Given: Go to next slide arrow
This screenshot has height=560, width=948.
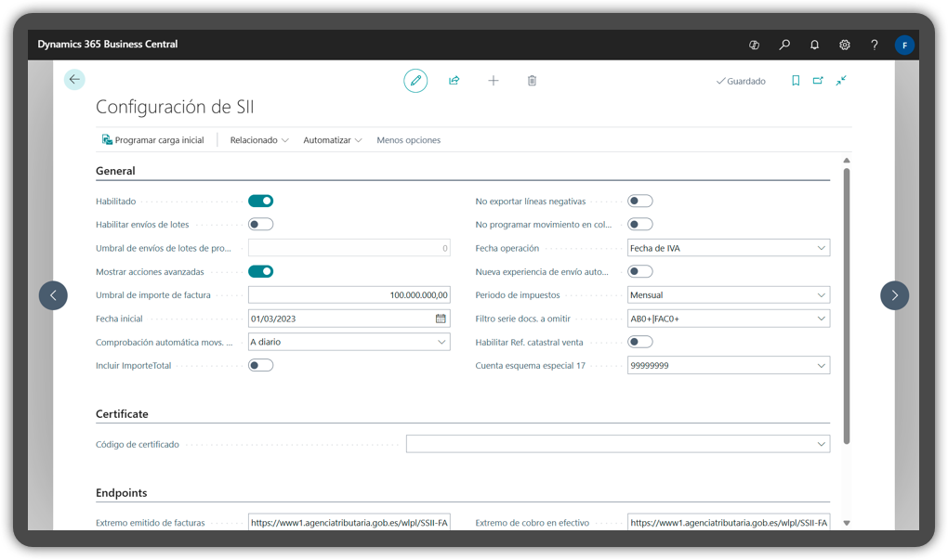Looking at the screenshot, I should click(895, 295).
